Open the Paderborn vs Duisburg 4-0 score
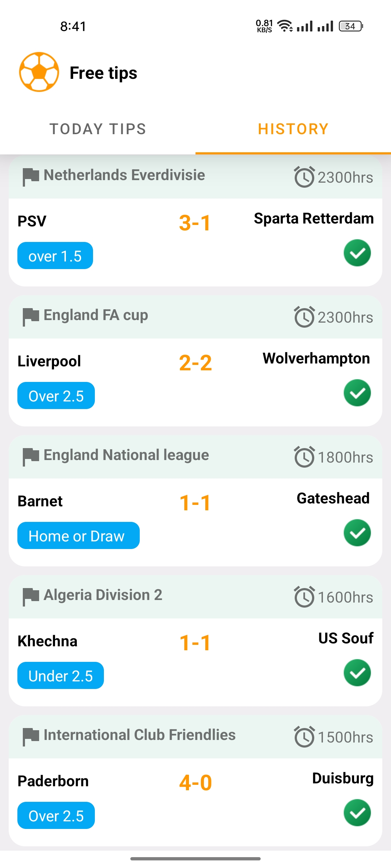 click(195, 783)
